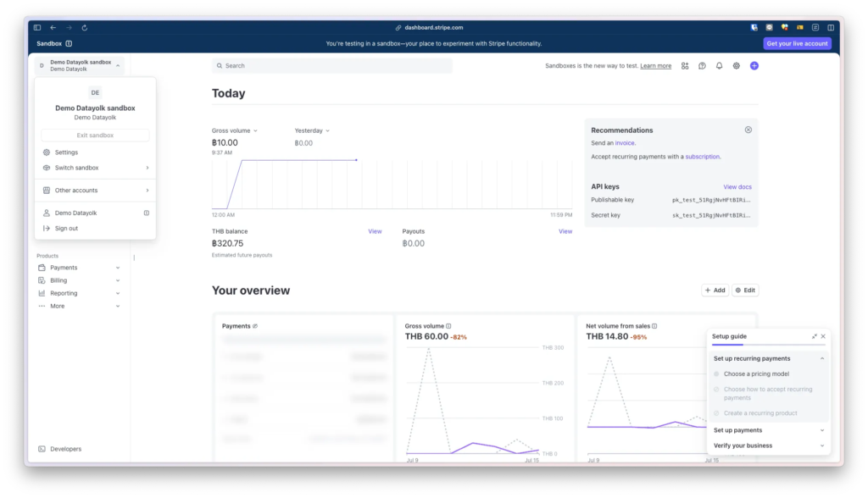Viewport: 868px width, 498px height.
Task: Close the Setup guide panel
Action: (823, 336)
